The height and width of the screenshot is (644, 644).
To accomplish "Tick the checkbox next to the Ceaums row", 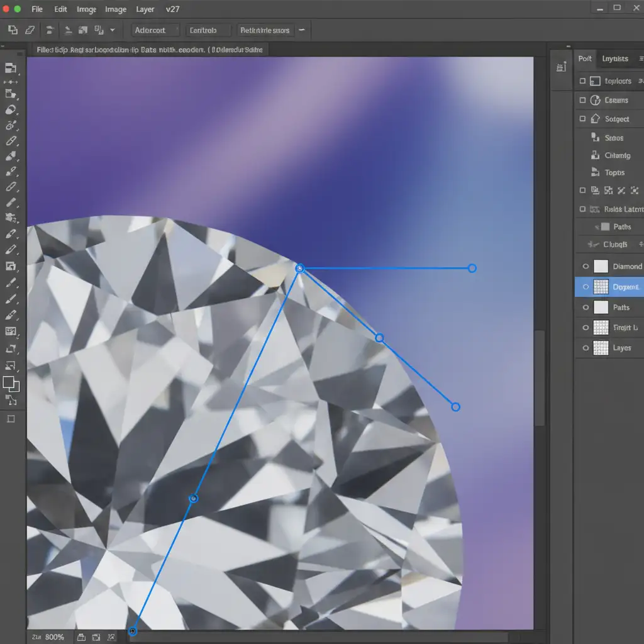I will click(582, 100).
